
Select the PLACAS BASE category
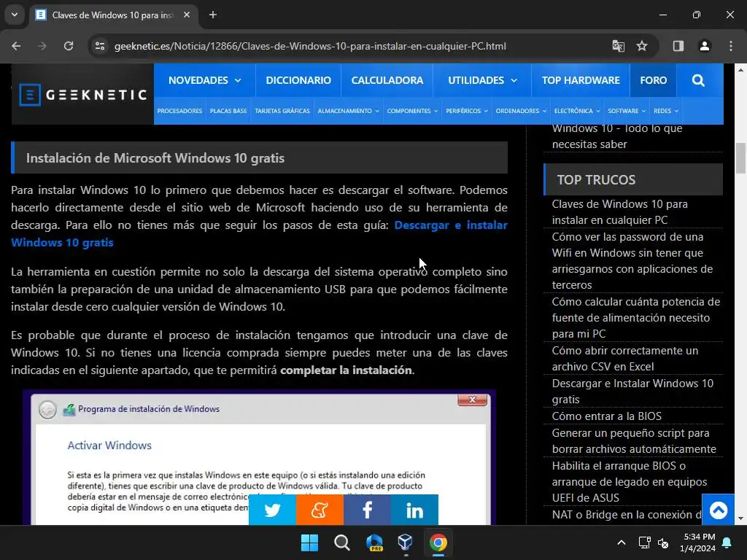[228, 111]
